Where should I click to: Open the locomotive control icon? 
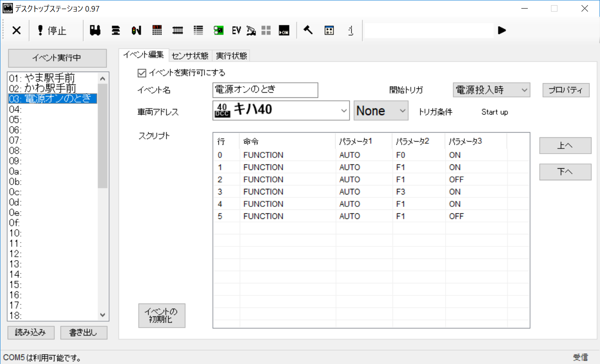(95, 30)
